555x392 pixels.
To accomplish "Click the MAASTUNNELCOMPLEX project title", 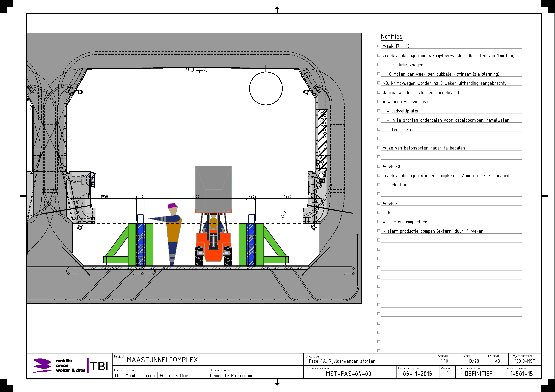I will tap(162, 360).
